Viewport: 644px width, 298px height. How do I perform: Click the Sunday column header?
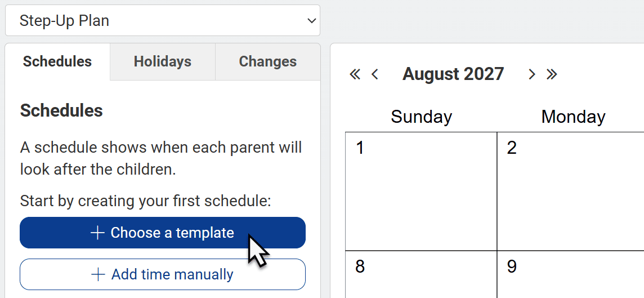pos(422,117)
